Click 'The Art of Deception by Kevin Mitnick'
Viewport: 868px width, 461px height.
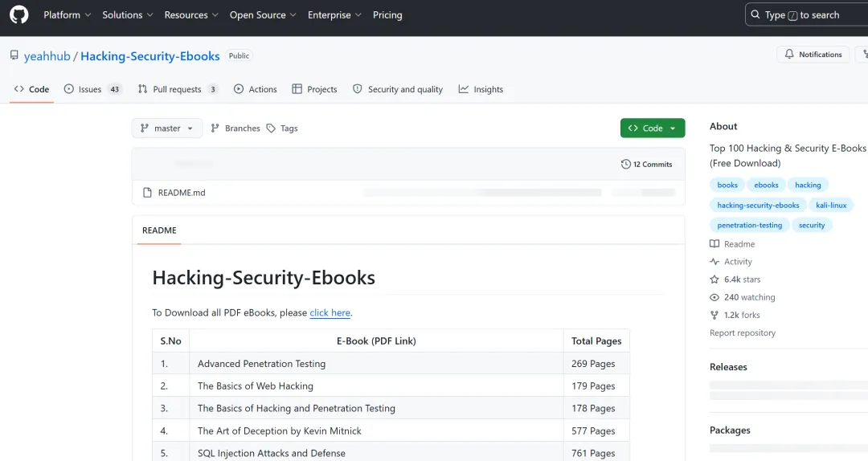[x=280, y=430]
